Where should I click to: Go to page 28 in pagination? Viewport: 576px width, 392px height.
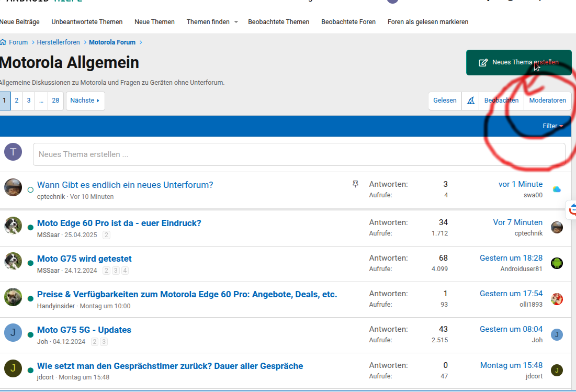click(x=55, y=100)
